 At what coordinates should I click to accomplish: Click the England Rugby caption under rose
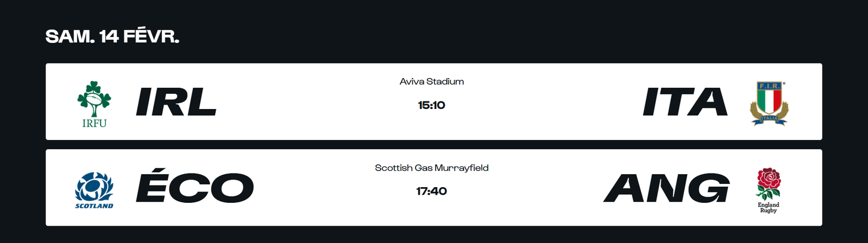[768, 208]
